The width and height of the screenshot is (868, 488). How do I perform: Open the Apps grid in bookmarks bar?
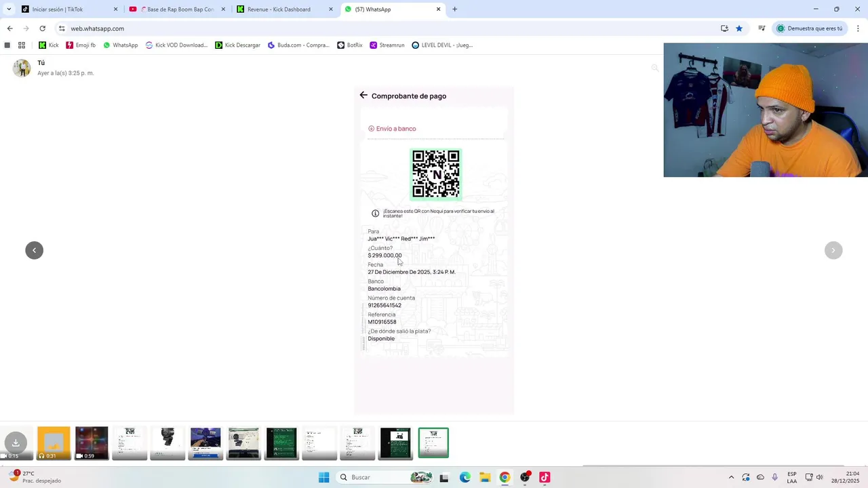tap(22, 45)
